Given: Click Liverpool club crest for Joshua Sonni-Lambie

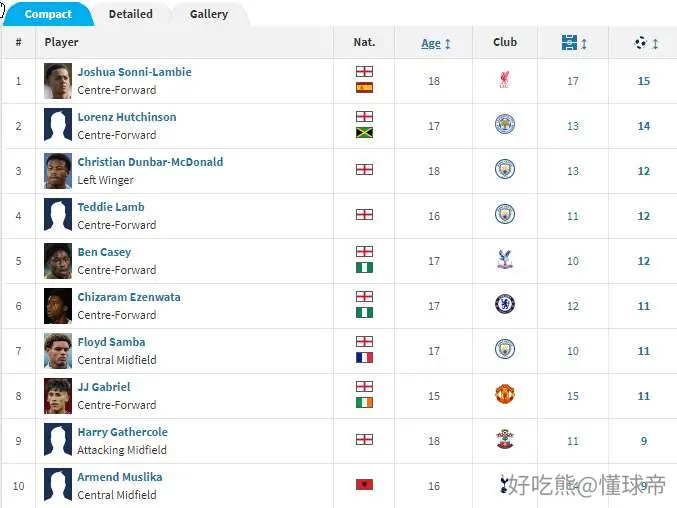Looking at the screenshot, I should click(504, 80).
